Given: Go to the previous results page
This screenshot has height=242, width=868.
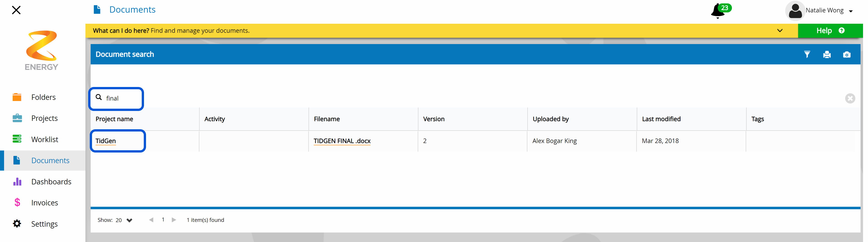Looking at the screenshot, I should (151, 220).
